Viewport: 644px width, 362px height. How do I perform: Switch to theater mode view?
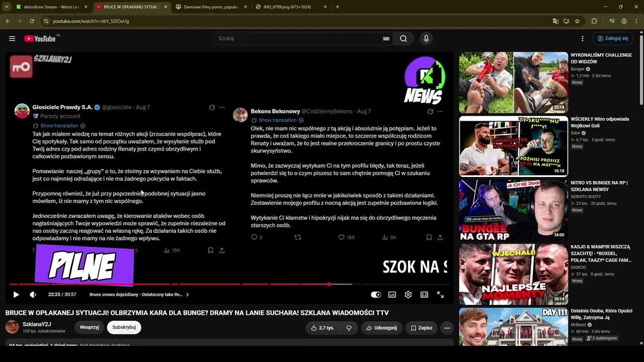pyautogui.click(x=424, y=295)
